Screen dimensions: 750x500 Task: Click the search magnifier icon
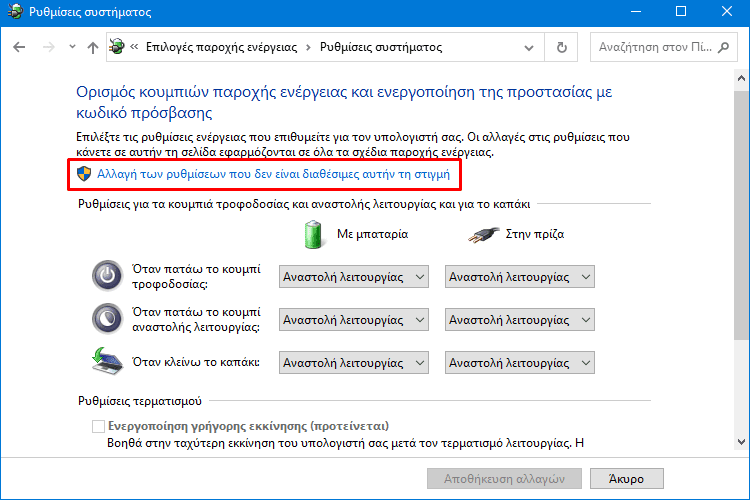724,47
